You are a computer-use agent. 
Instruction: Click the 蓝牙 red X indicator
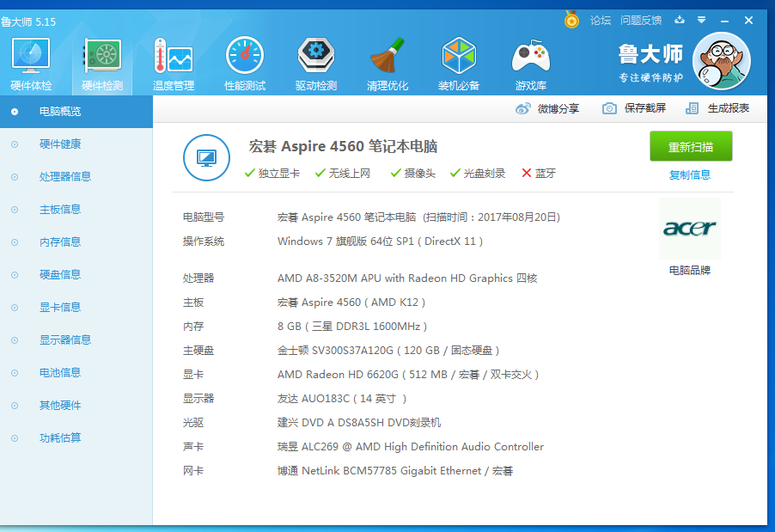click(x=528, y=172)
